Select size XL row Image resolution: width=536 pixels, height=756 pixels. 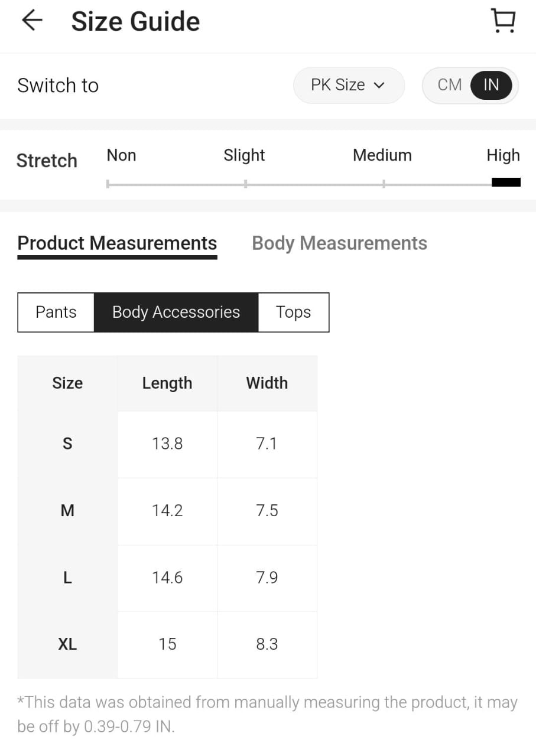coord(67,644)
